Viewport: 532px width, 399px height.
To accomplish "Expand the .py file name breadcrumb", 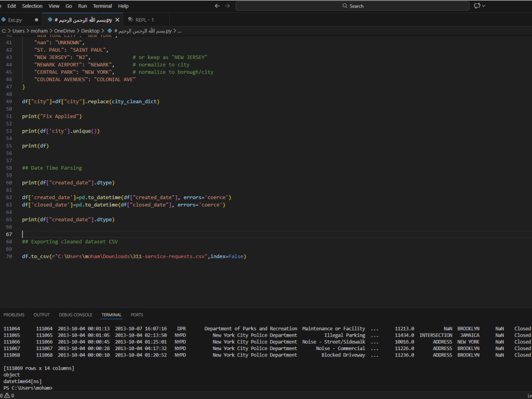I will click(x=143, y=31).
